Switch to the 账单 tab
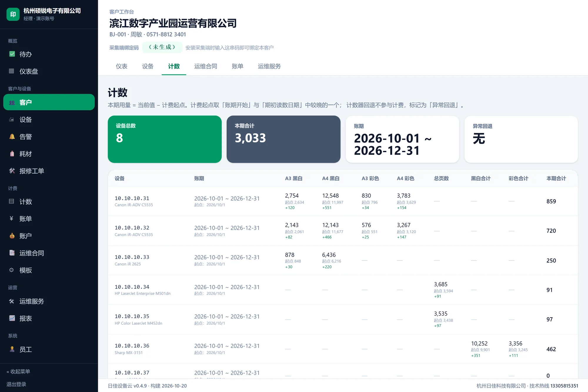The image size is (588, 392). (238, 66)
